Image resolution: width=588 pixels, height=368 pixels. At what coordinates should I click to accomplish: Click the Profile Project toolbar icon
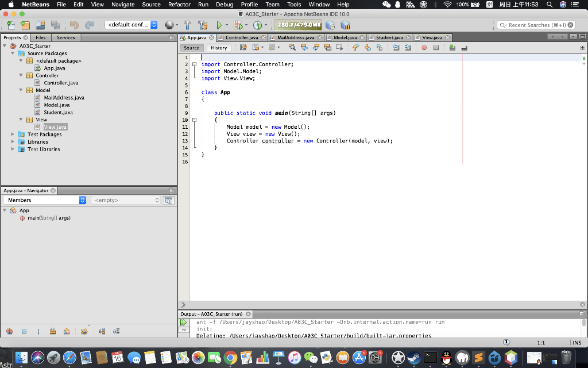(257, 25)
